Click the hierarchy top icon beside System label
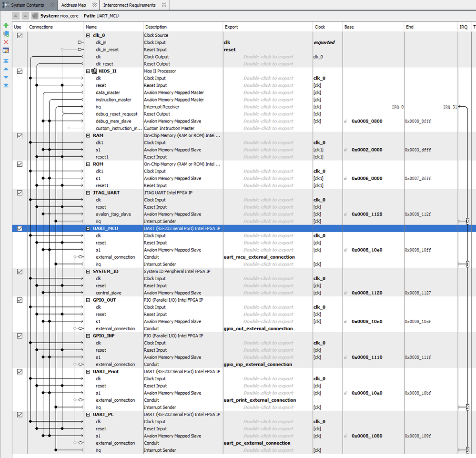Image resolution: width=476 pixels, height=458 pixels. [16, 16]
